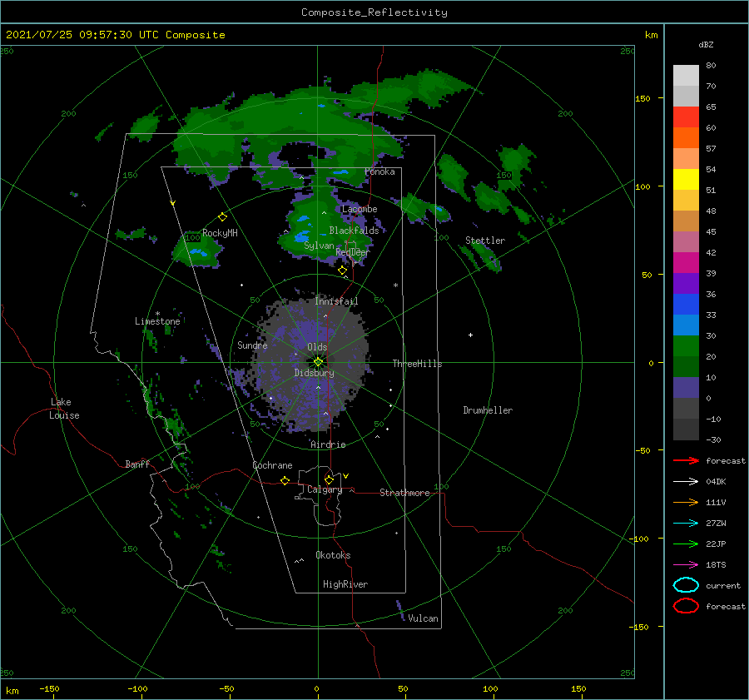Click the white asterisk marker above Limestone
This screenshot has width=749, height=700.
pyautogui.click(x=157, y=314)
